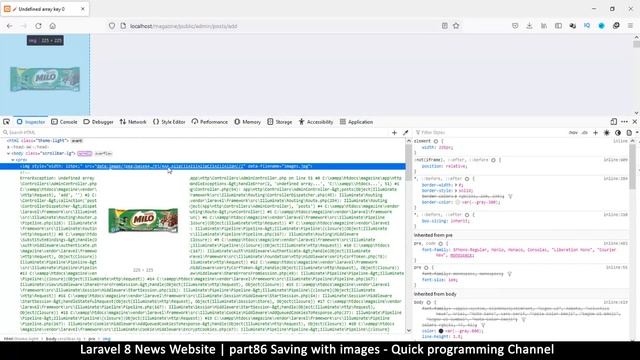Open the library icon
The width and height of the screenshot is (640, 360).
coord(544,26)
